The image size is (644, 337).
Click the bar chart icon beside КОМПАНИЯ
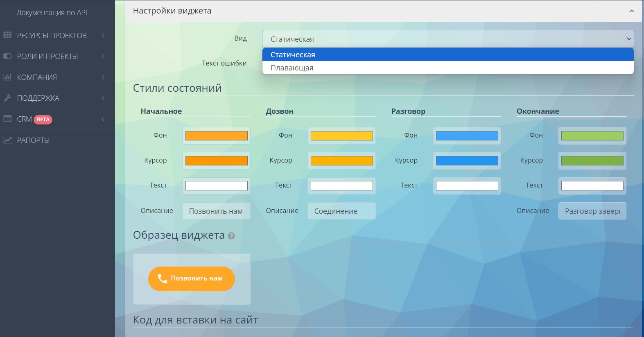[x=7, y=77]
